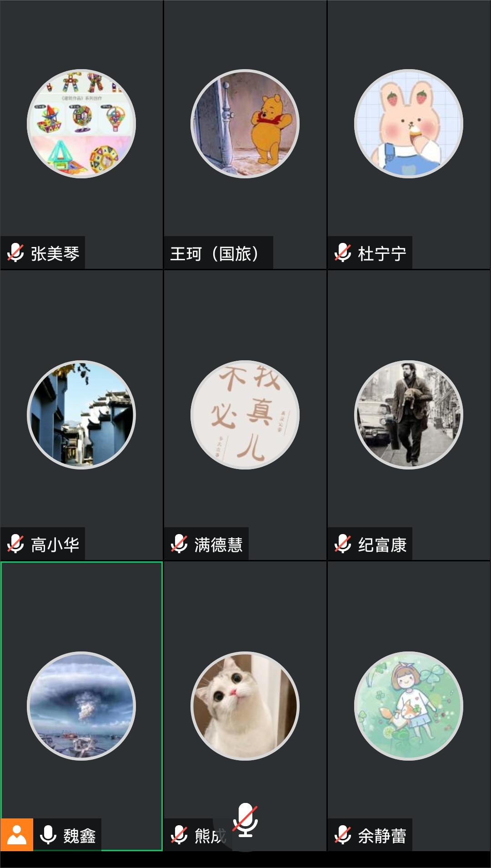Select the Winnie the Pooh avatar

point(245,124)
